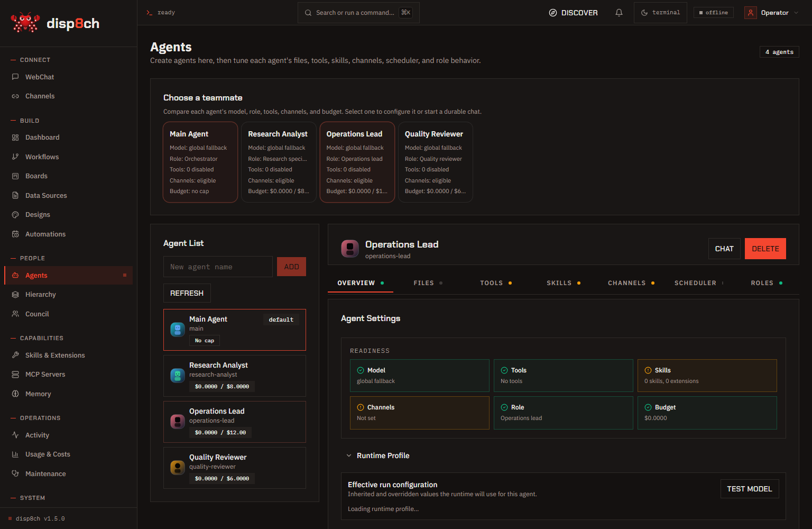Screen dimensions: 812x529
Task: Click the Workflows branch icon
Action: (x=15, y=157)
